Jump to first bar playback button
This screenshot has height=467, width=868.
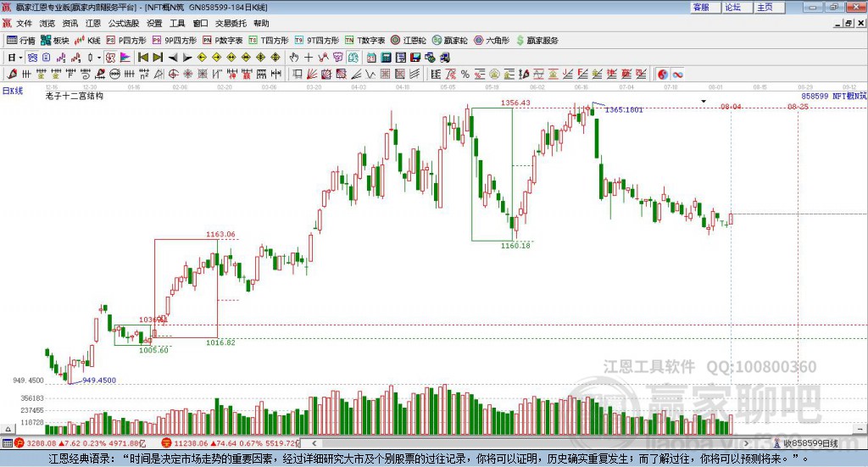[142, 58]
